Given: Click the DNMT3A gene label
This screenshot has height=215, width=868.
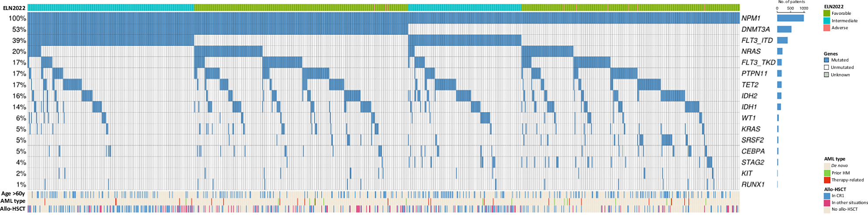Looking at the screenshot, I should coord(755,29).
